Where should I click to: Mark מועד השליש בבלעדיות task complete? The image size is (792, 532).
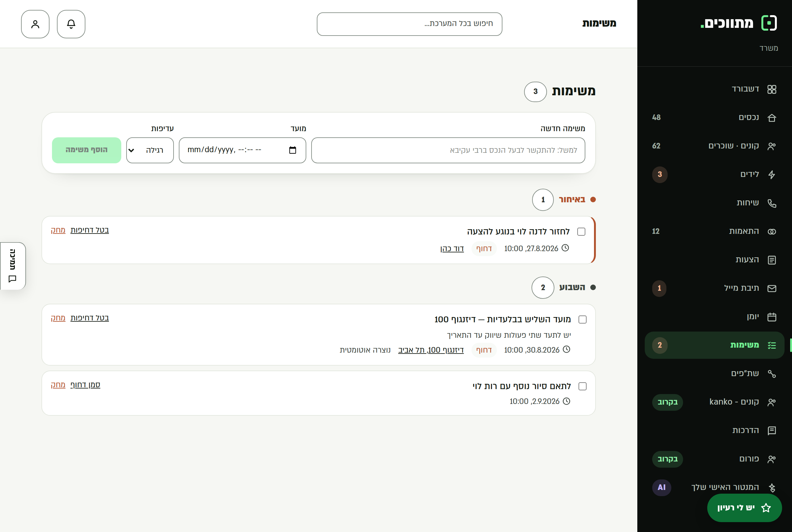(x=583, y=320)
